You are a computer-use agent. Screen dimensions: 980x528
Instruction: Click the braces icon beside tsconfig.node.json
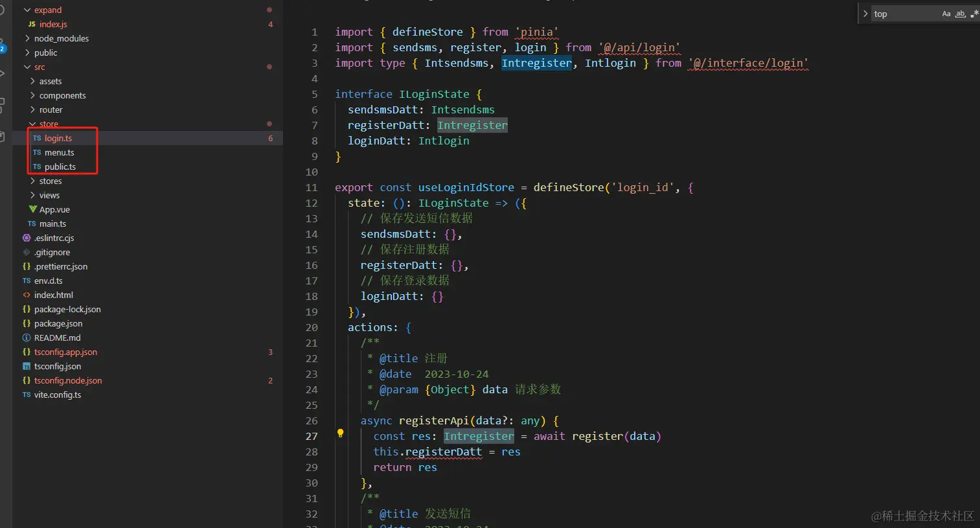click(27, 380)
